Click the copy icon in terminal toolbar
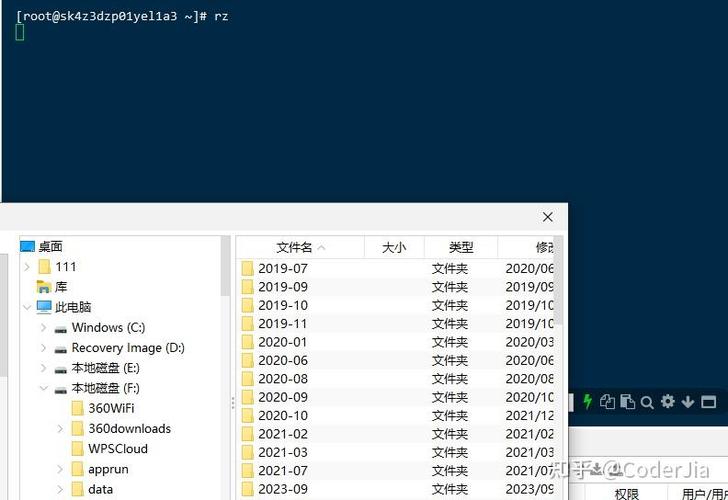 coord(607,402)
